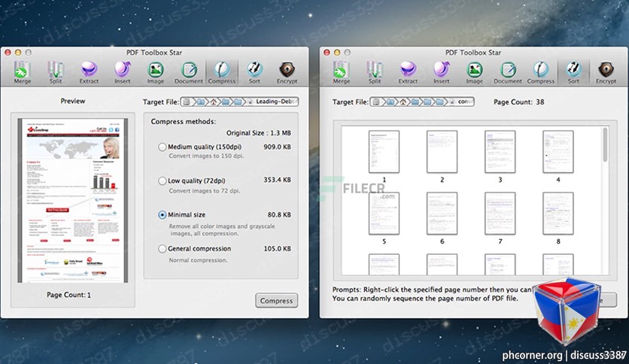Select page 8 thumbnail
Viewport: 629px width, 364px height.
558,214
